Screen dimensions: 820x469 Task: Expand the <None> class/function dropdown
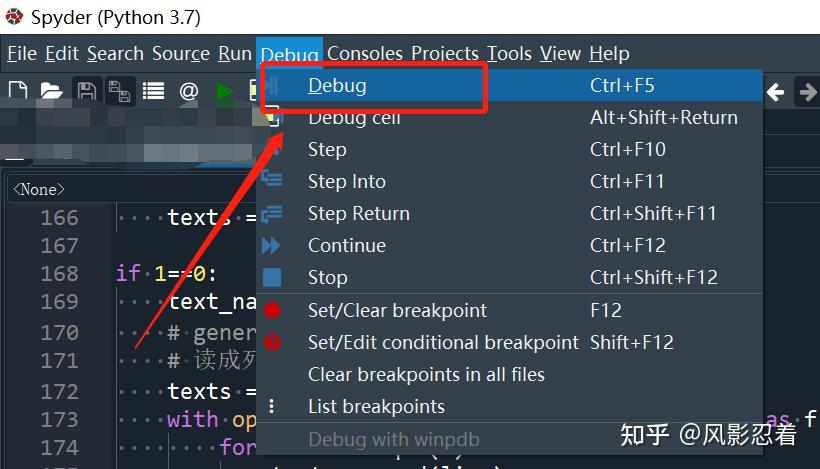pyautogui.click(x=39, y=189)
